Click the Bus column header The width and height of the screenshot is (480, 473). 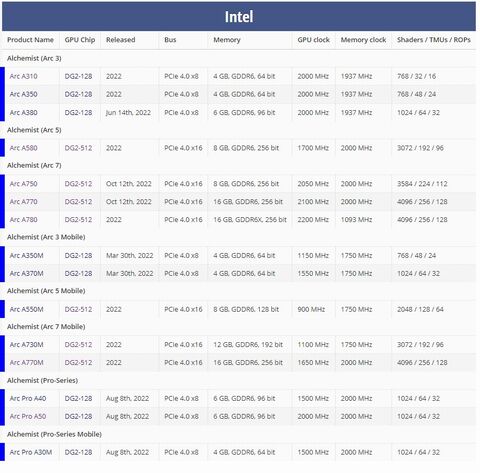(170, 40)
